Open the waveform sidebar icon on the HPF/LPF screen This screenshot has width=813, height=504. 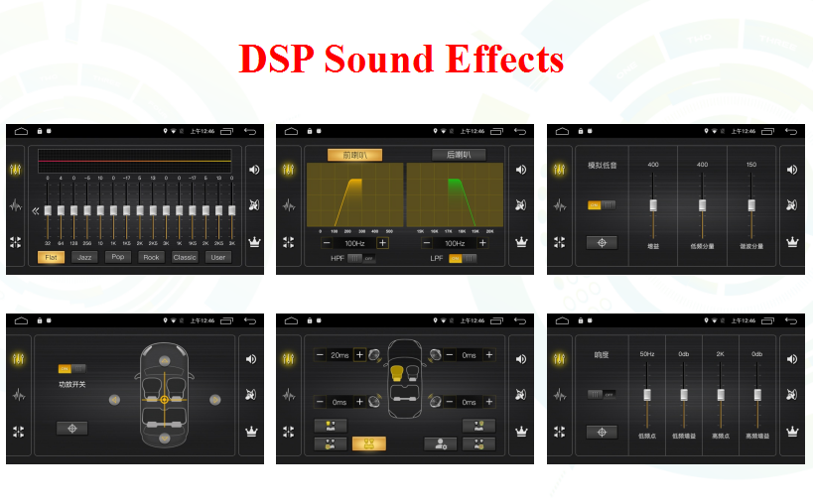(x=289, y=205)
